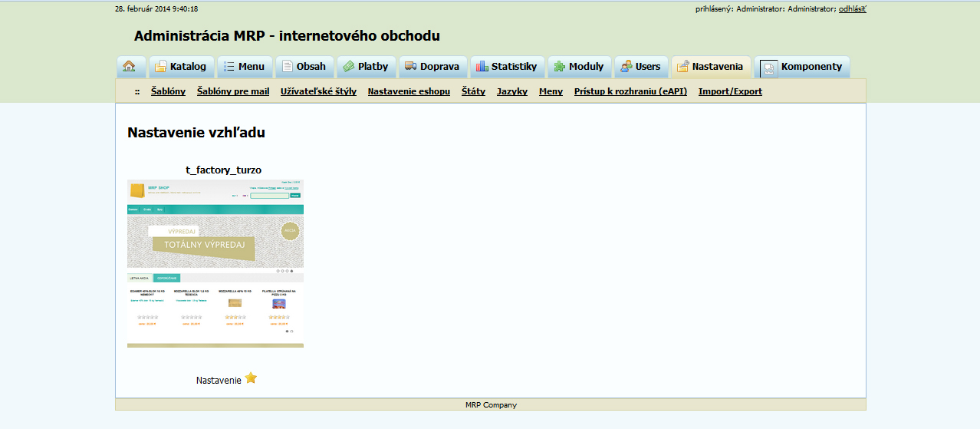This screenshot has width=980, height=429.
Task: Open the Jazyky submenu link
Action: click(512, 91)
